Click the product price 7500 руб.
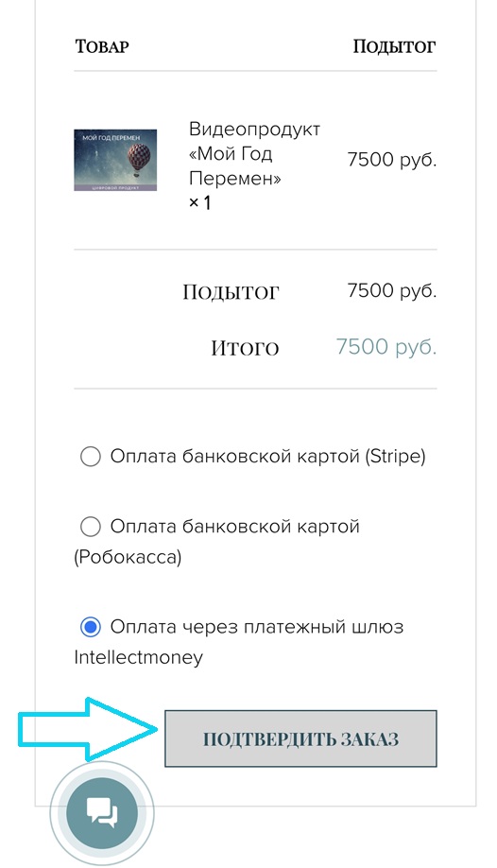Image resolution: width=497 pixels, height=868 pixels. pos(392,160)
